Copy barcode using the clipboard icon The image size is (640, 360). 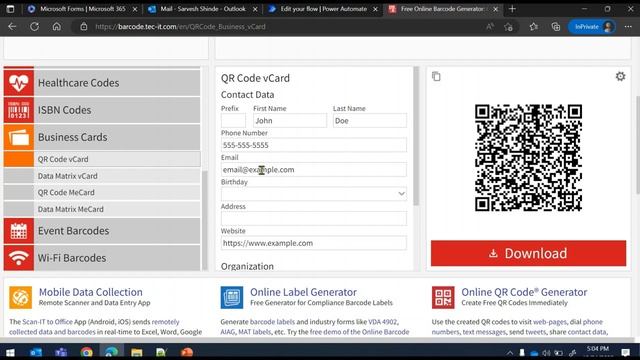coord(436,76)
